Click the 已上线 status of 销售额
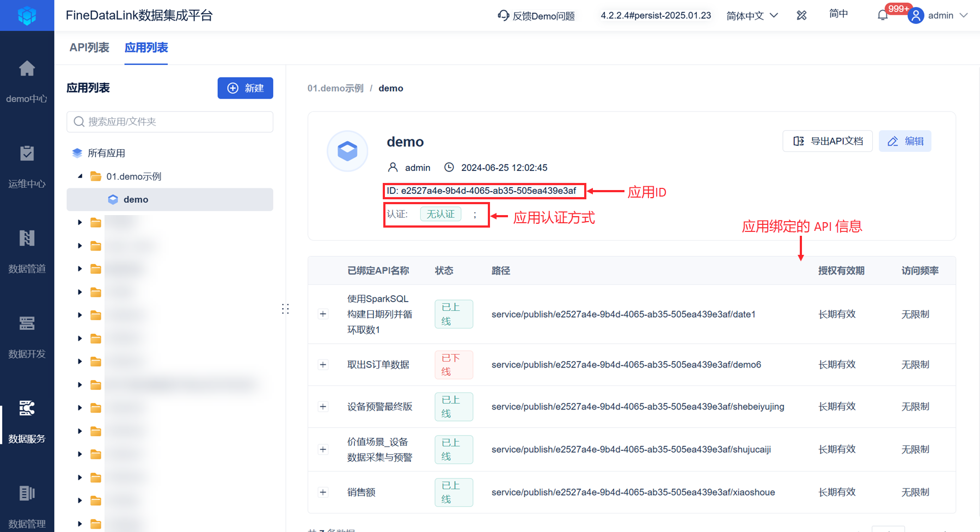This screenshot has width=980, height=532. coord(454,492)
